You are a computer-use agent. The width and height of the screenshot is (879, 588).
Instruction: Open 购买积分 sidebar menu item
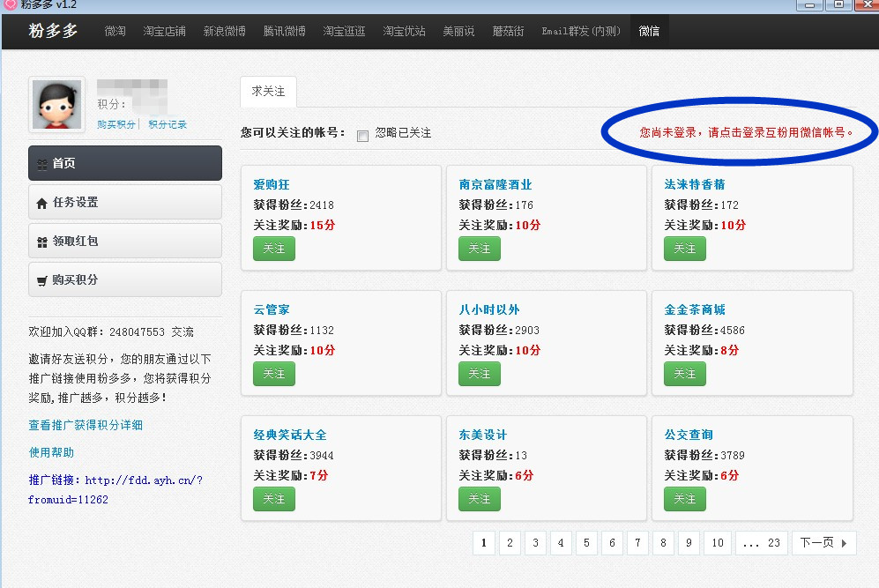pyautogui.click(x=125, y=279)
